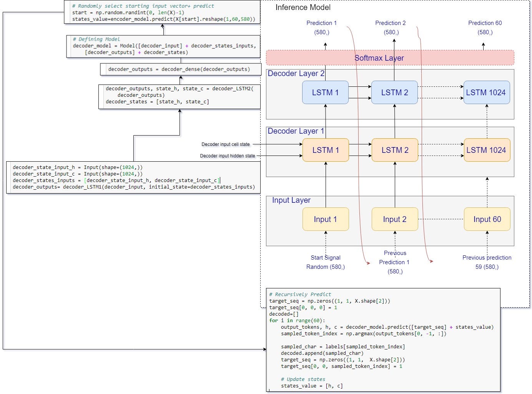Click the Defining Model code block
This screenshot has width=532, height=394.
pos(163,45)
